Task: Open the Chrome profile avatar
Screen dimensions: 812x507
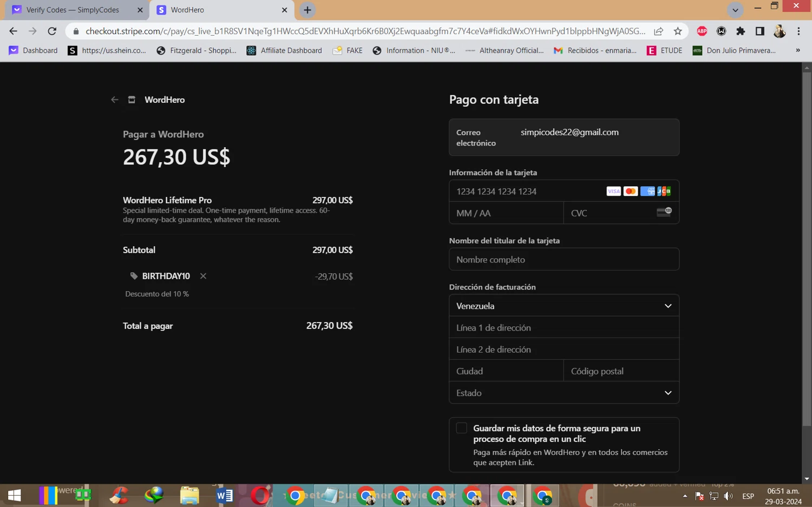Action: pyautogui.click(x=780, y=31)
